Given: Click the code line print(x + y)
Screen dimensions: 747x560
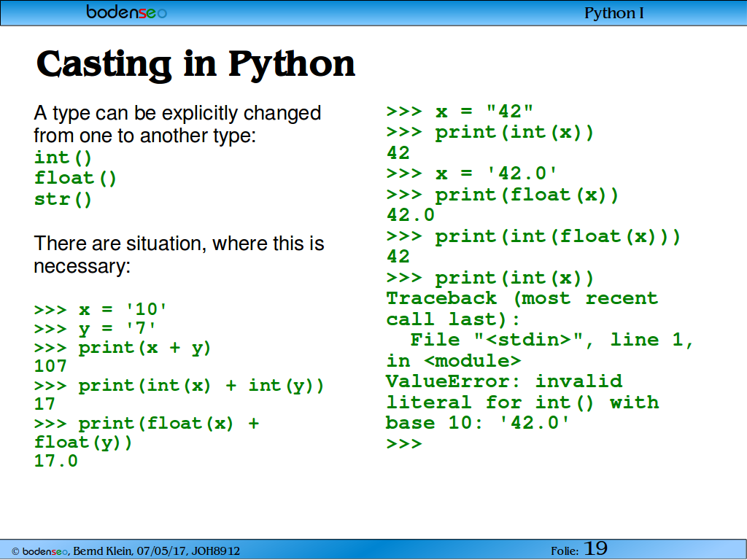Looking at the screenshot, I should coord(123,348).
